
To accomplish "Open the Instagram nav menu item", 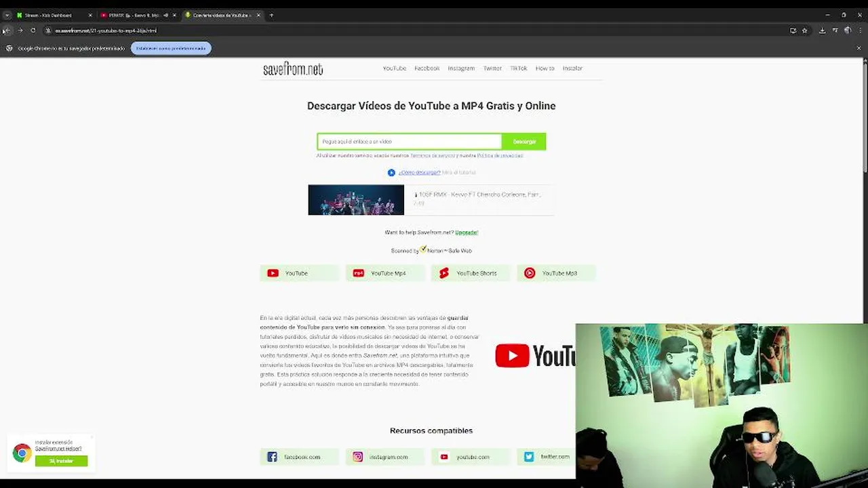I will click(x=461, y=68).
